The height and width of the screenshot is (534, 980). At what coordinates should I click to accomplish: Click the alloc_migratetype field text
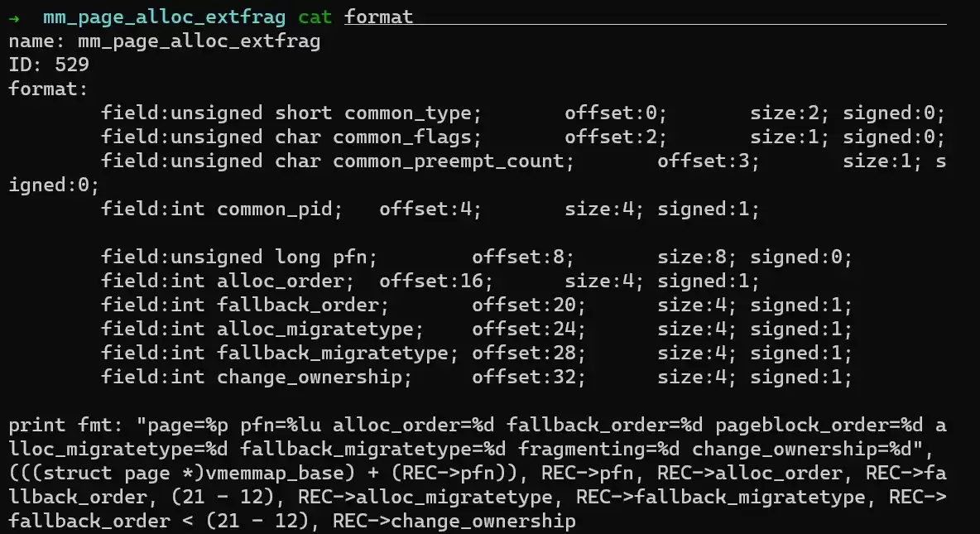tap(262, 329)
